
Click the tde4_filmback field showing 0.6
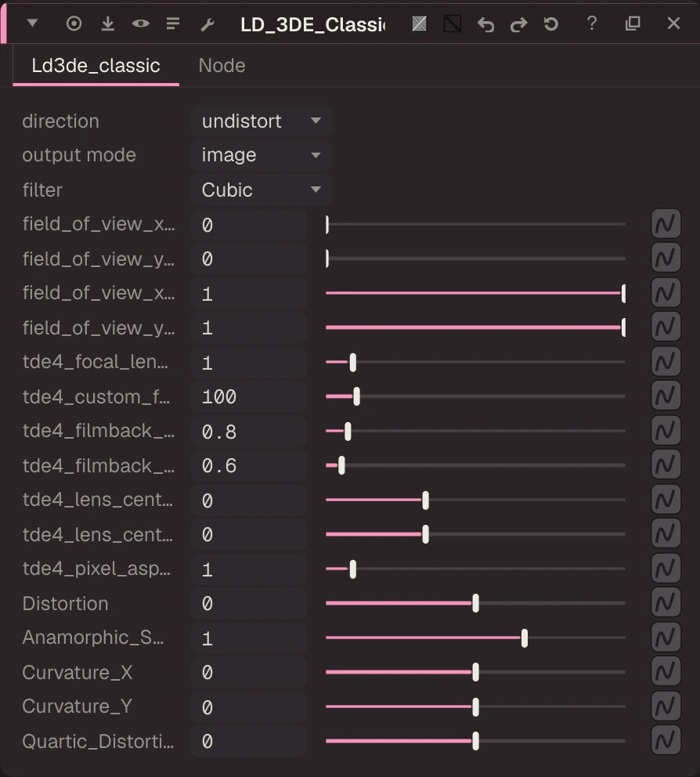point(249,465)
